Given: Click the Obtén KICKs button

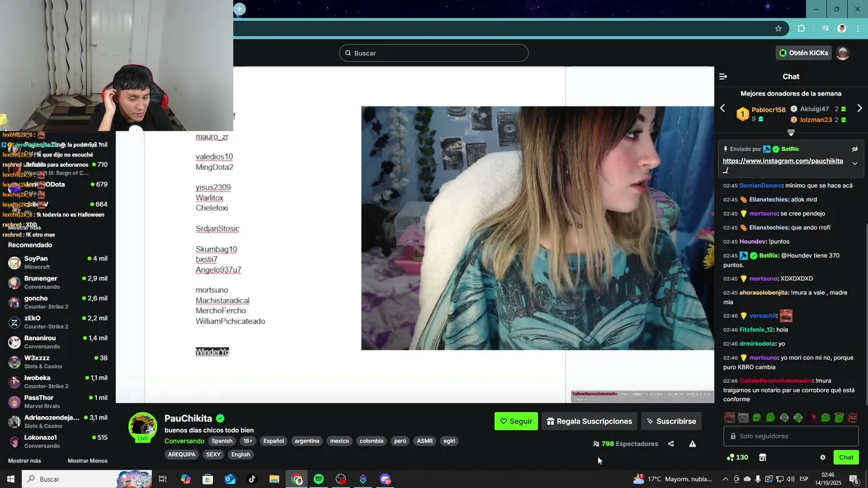Looking at the screenshot, I should click(804, 53).
